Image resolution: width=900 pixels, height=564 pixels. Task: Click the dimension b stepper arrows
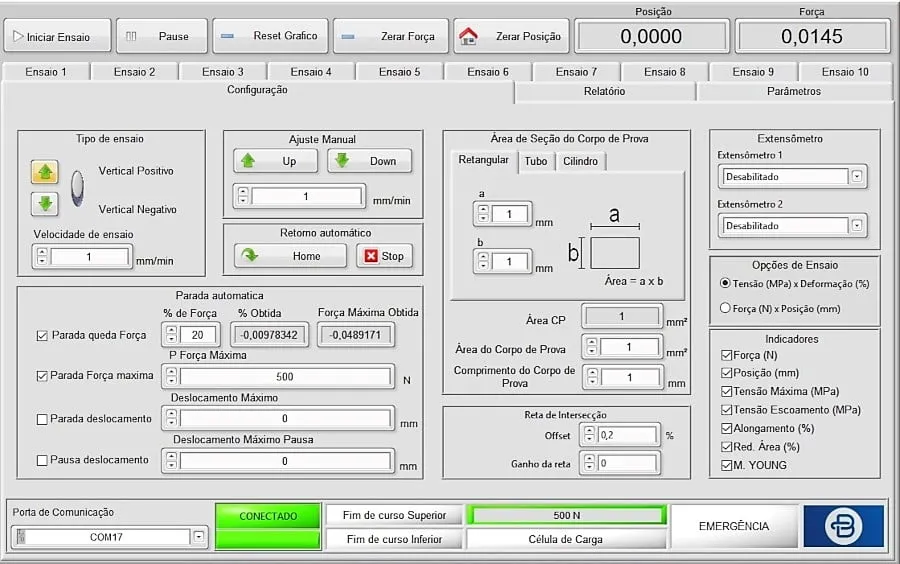point(483,262)
